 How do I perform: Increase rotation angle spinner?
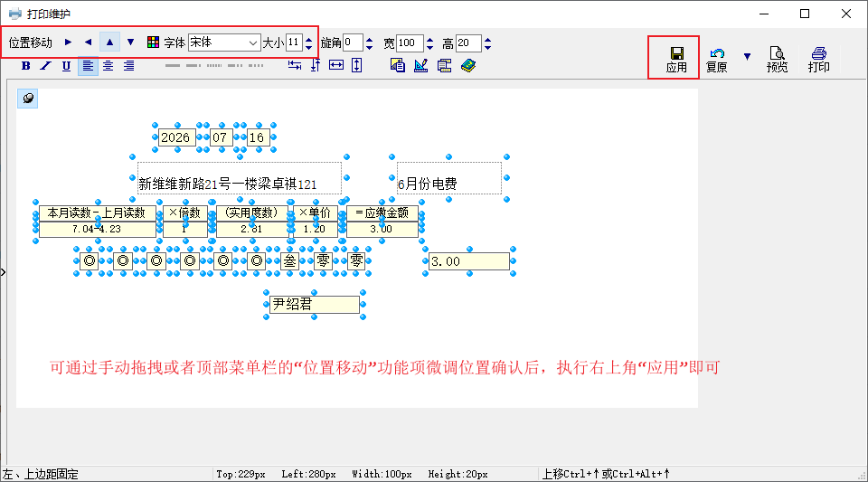pos(369,39)
